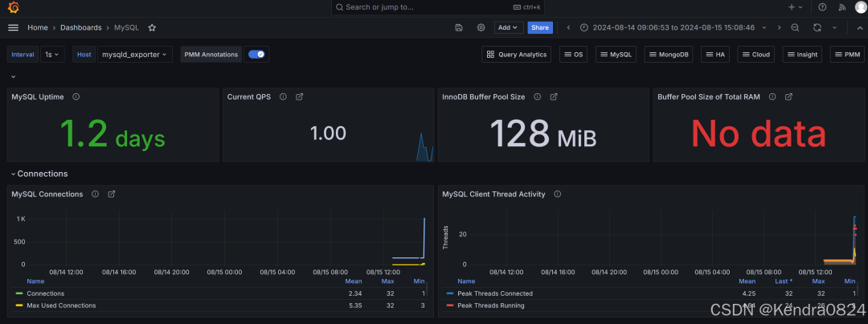The height and width of the screenshot is (324, 868).
Task: Go to Dashboards breadcrumb
Action: (81, 27)
